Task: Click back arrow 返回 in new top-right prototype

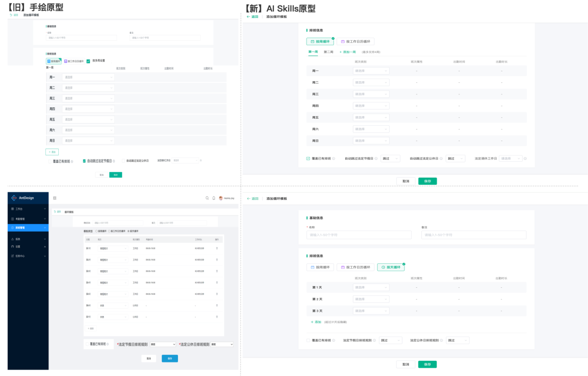Action: click(253, 16)
